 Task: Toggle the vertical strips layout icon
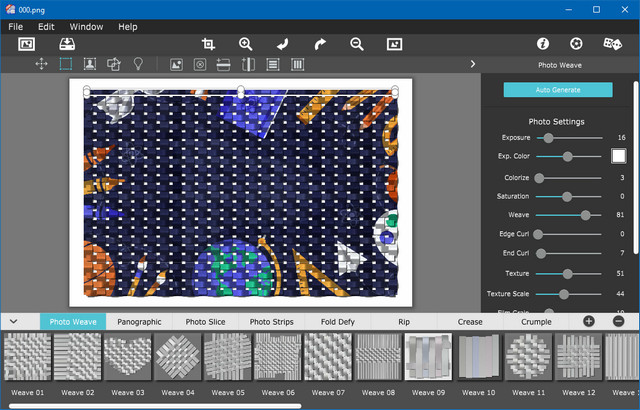pyautogui.click(x=297, y=64)
